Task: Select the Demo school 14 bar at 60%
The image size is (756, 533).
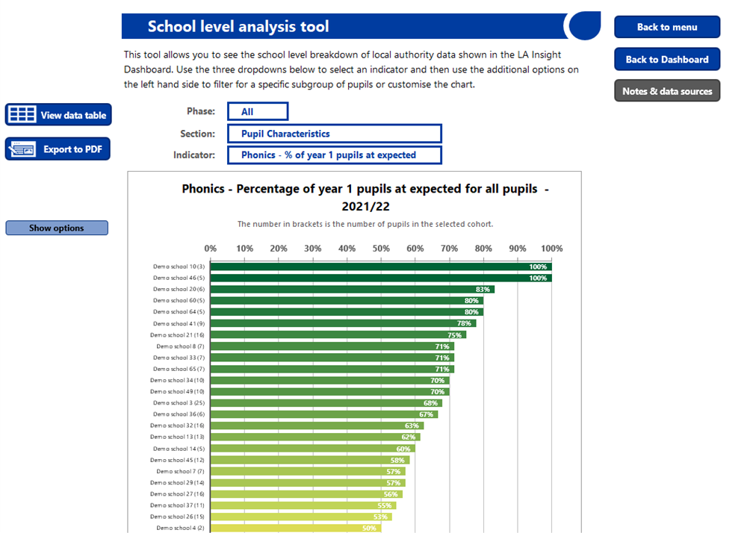Action: [x=312, y=449]
